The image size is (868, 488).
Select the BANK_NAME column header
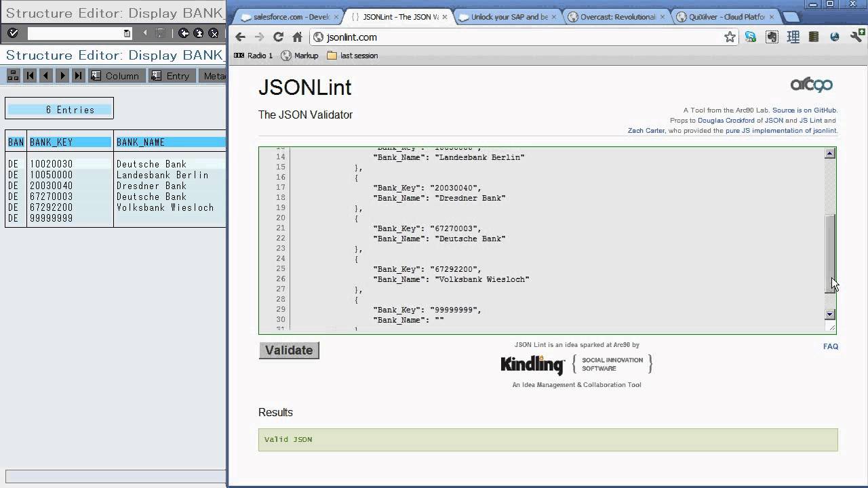pyautogui.click(x=170, y=142)
